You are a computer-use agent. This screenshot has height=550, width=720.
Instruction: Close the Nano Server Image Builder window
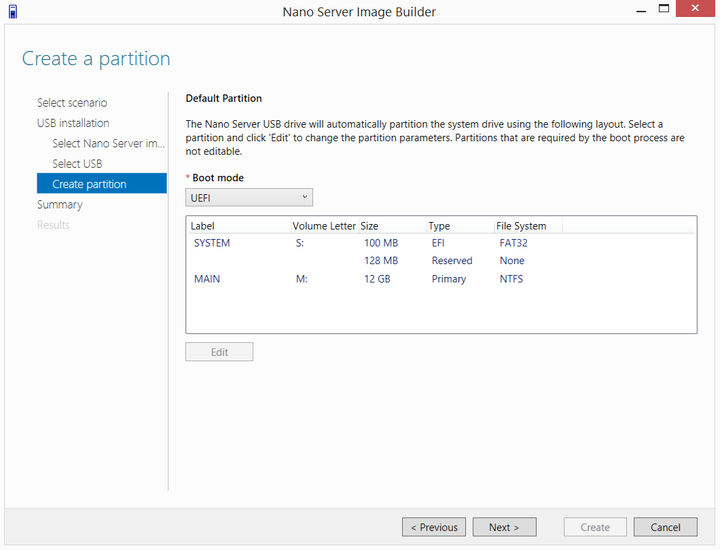(695, 8)
